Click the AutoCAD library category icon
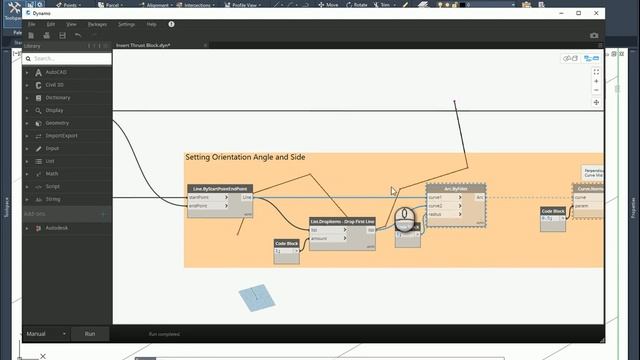The height and width of the screenshot is (360, 640). click(x=38, y=72)
